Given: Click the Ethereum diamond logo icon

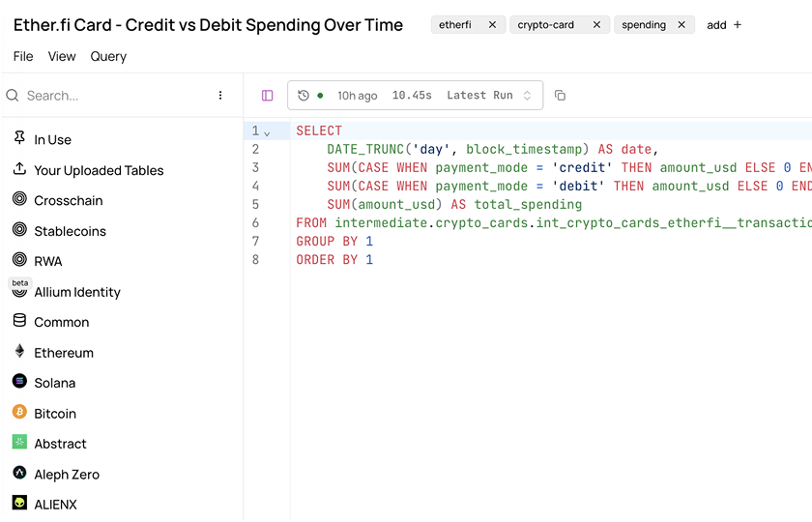Looking at the screenshot, I should 19,351.
